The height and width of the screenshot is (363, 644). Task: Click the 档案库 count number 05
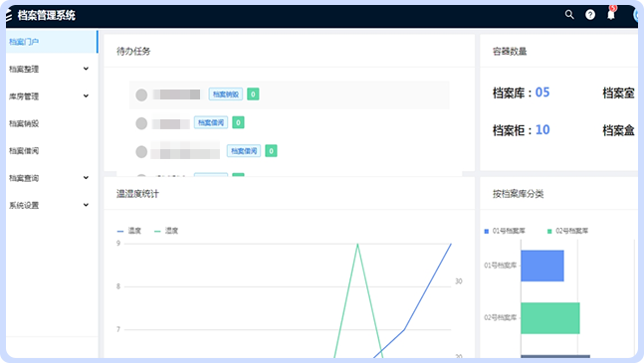542,92
